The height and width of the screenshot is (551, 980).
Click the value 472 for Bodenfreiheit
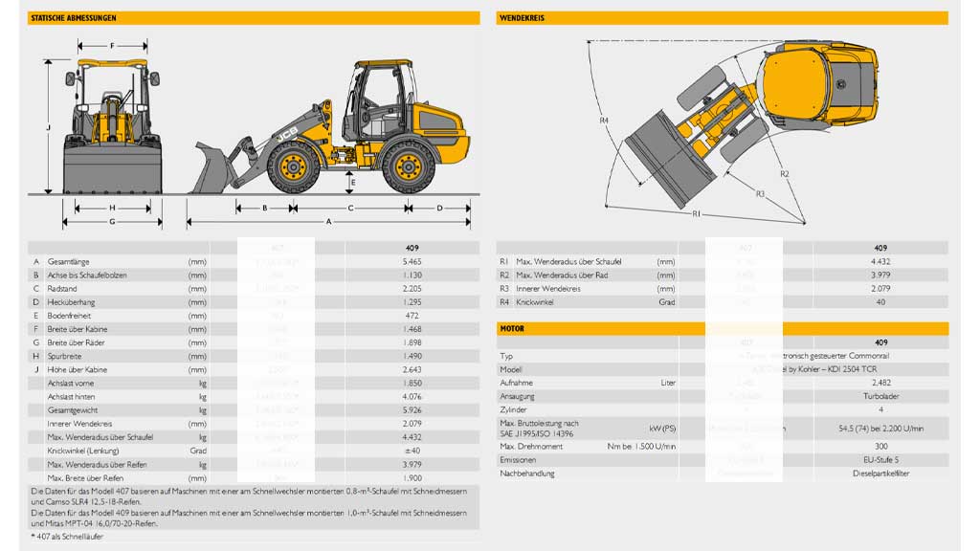tap(412, 316)
